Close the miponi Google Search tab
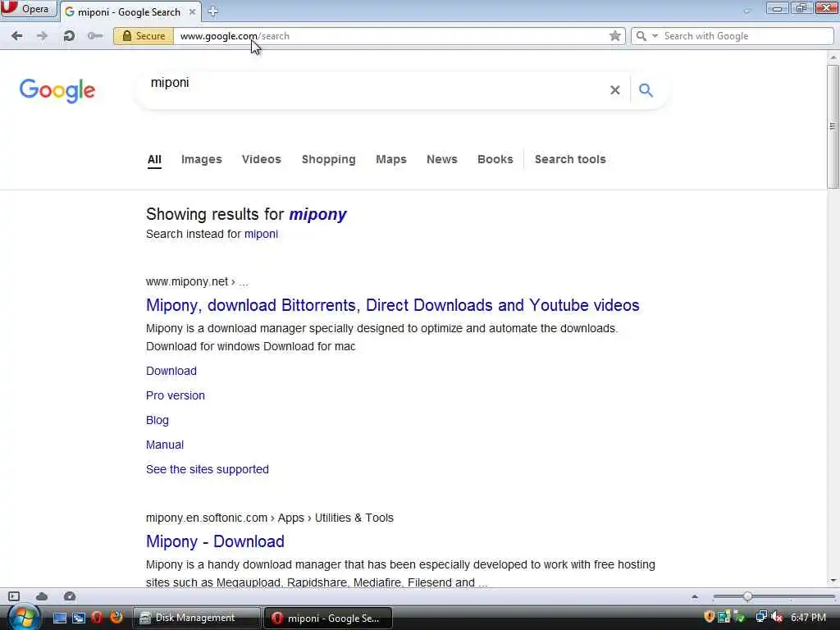 (x=192, y=11)
